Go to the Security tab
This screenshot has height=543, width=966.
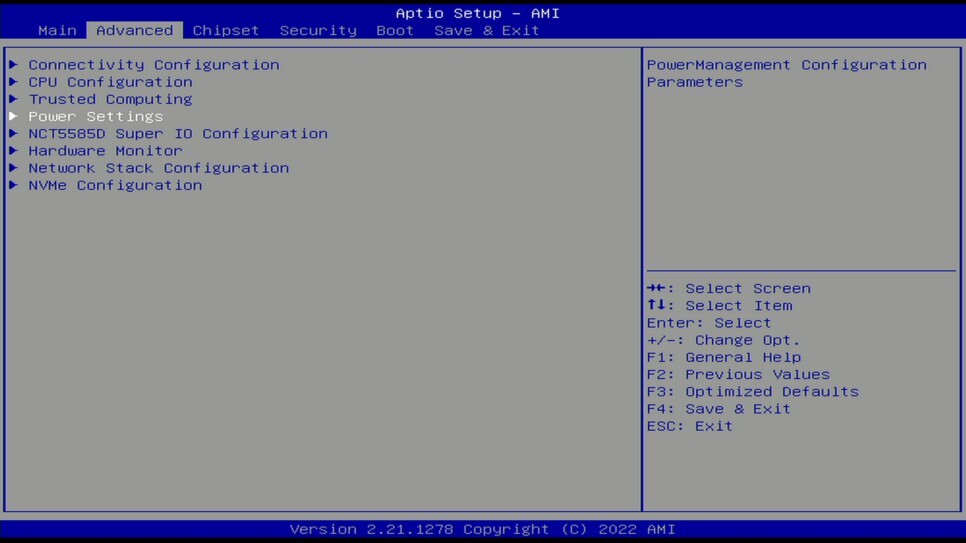tap(318, 30)
